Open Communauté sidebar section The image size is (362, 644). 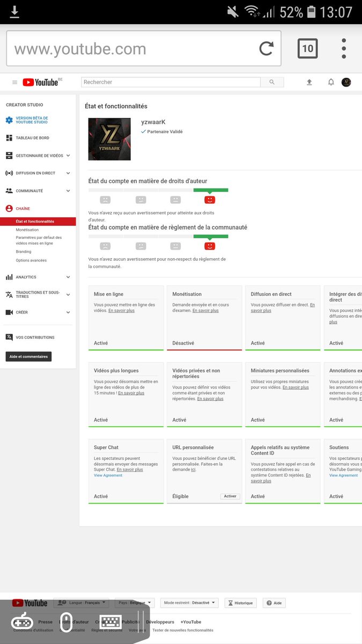29,191
